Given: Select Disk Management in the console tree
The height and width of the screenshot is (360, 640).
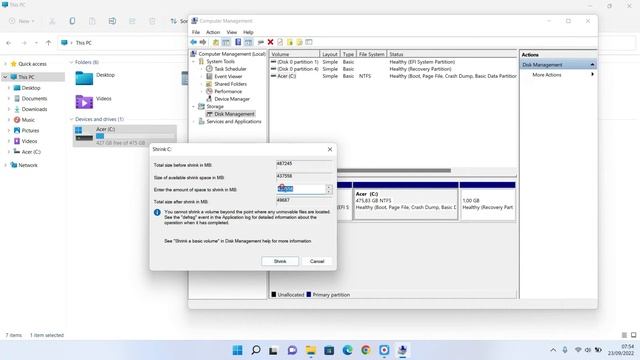Looking at the screenshot, I should click(x=234, y=114).
